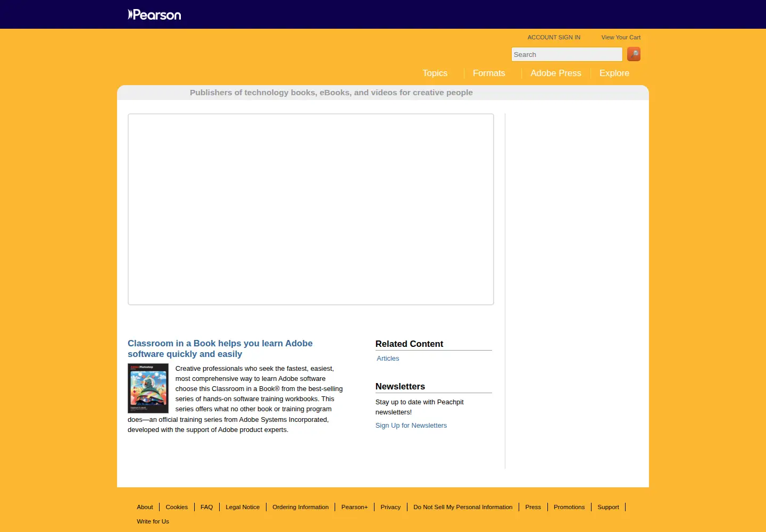Click Do Not Sell My Personal Information
Screen dimensions: 766x532
tap(463, 507)
